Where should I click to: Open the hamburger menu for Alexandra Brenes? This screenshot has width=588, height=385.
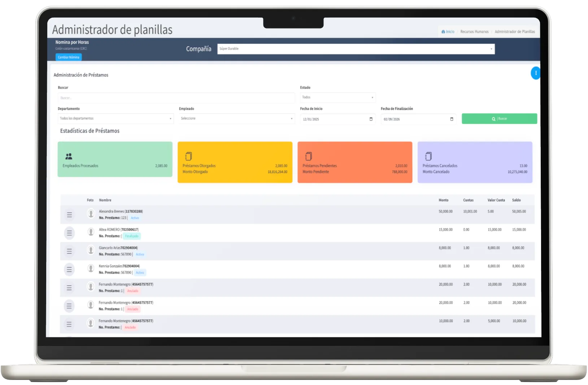pyautogui.click(x=69, y=215)
